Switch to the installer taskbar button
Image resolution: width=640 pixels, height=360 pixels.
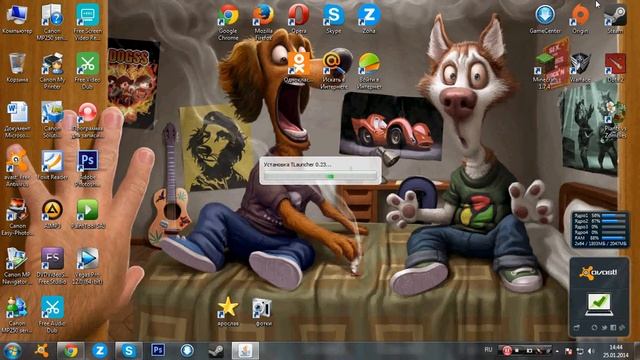(x=245, y=351)
